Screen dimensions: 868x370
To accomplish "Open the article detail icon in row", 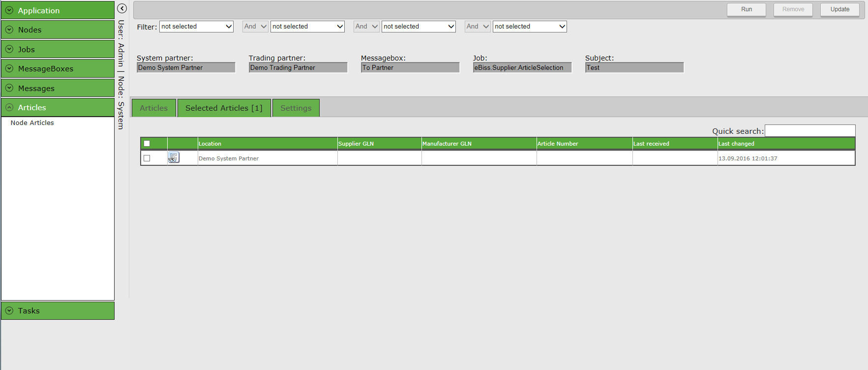I will (x=174, y=157).
